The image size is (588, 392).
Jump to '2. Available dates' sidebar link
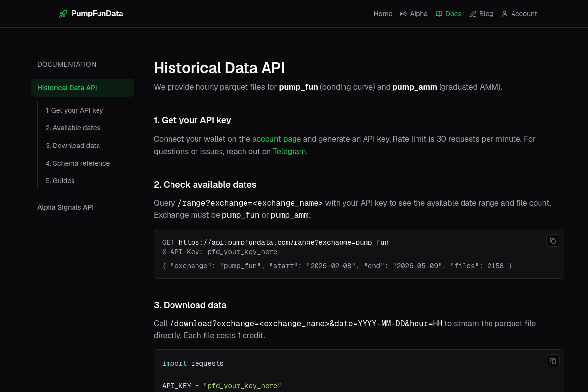[73, 128]
